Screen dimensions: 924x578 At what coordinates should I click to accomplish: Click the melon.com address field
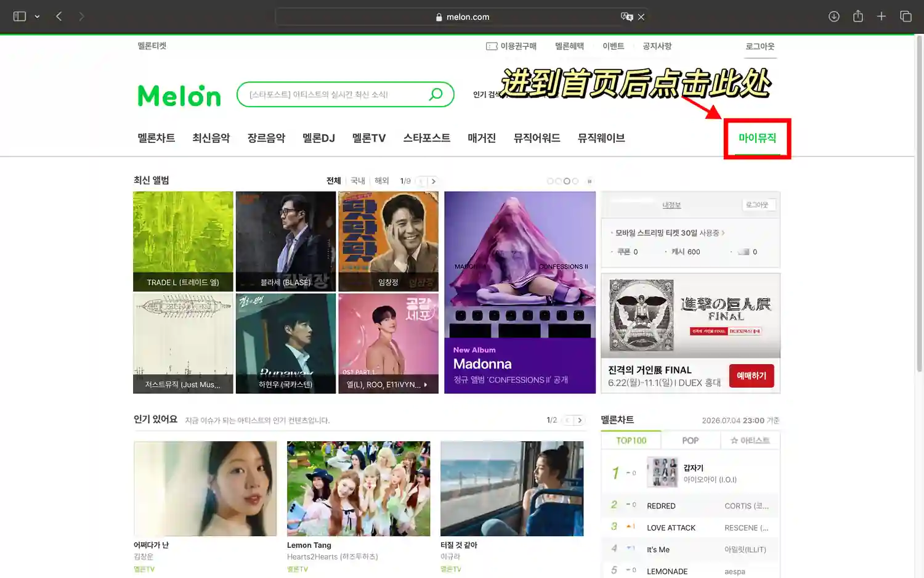(463, 17)
